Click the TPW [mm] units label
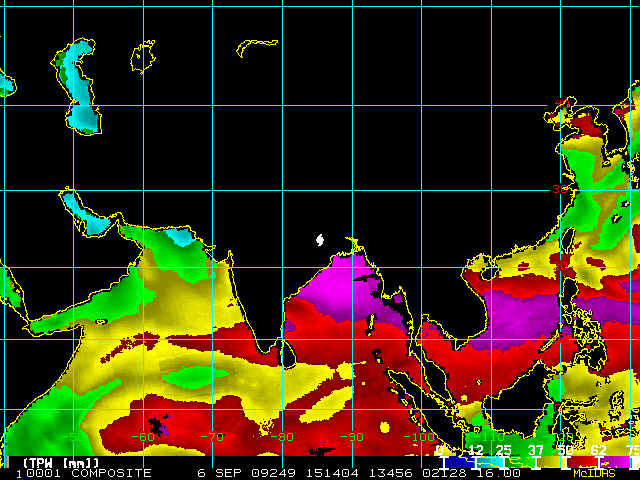 61,463
